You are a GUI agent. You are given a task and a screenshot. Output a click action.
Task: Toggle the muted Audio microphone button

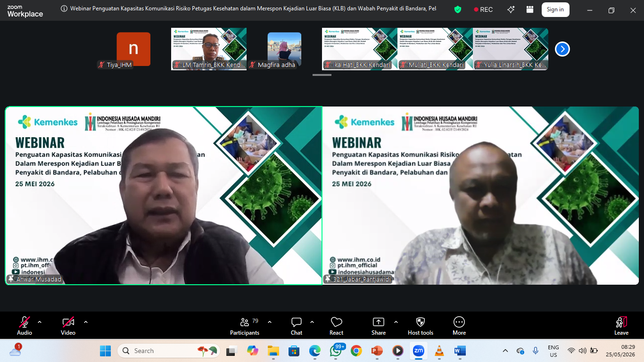click(25, 326)
